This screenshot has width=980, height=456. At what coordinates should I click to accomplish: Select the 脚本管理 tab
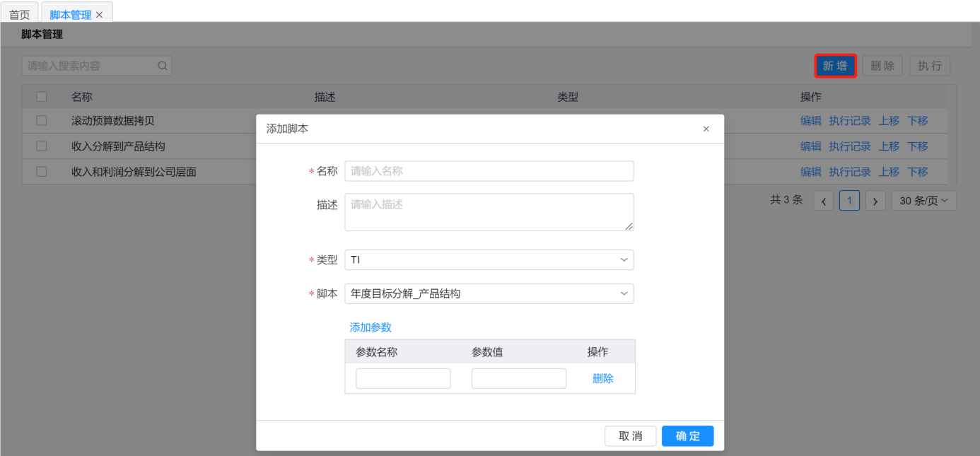(x=70, y=15)
